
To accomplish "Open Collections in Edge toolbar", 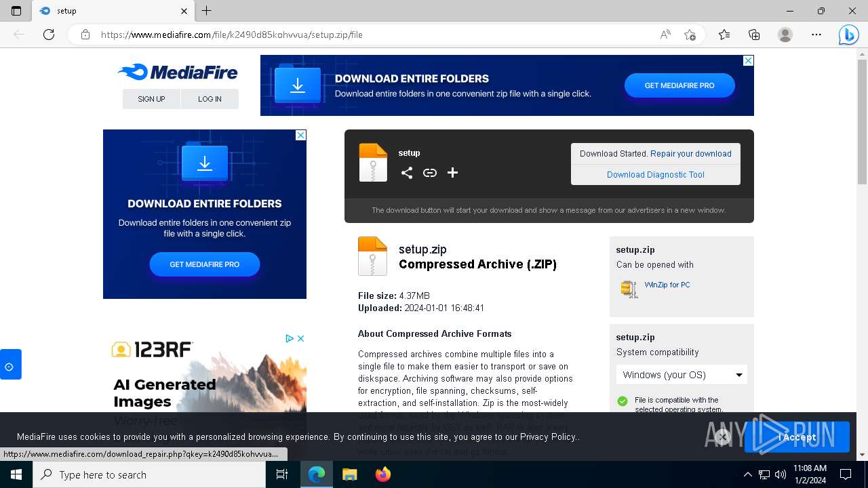I will pyautogui.click(x=754, y=35).
